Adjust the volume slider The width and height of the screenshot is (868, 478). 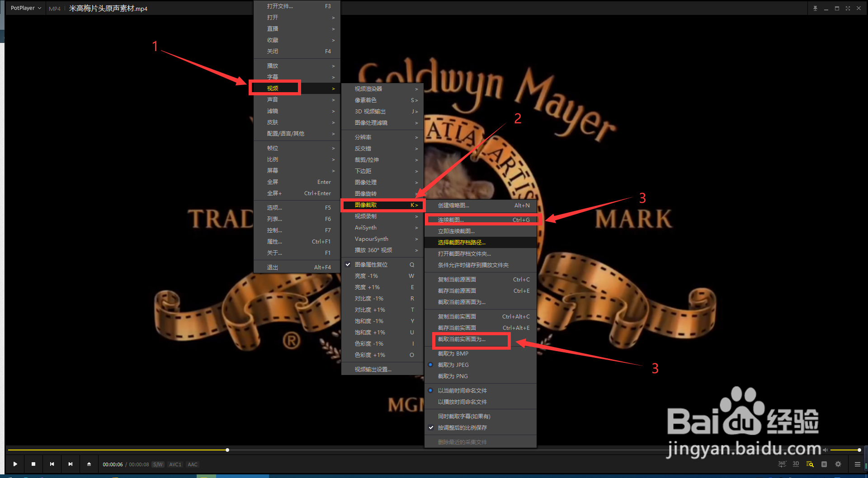point(845,450)
